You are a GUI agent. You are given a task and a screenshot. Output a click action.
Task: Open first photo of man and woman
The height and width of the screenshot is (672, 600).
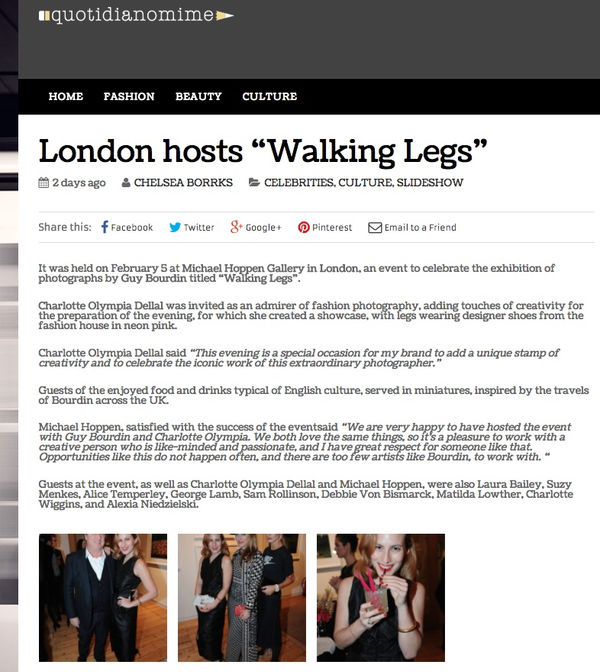pyautogui.click(x=103, y=597)
